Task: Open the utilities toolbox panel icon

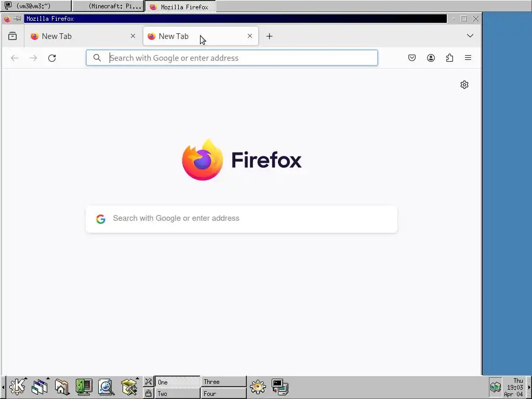Action: [x=129, y=387]
